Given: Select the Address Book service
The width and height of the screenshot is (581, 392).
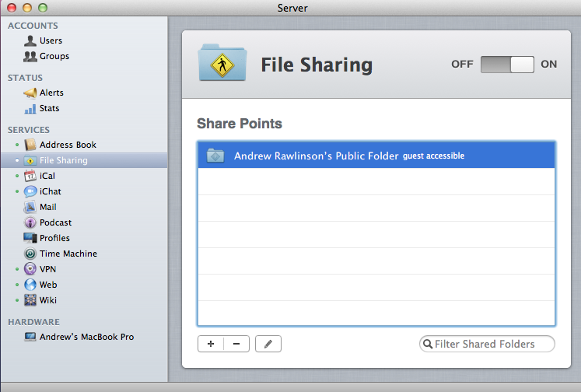Looking at the screenshot, I should (x=68, y=145).
